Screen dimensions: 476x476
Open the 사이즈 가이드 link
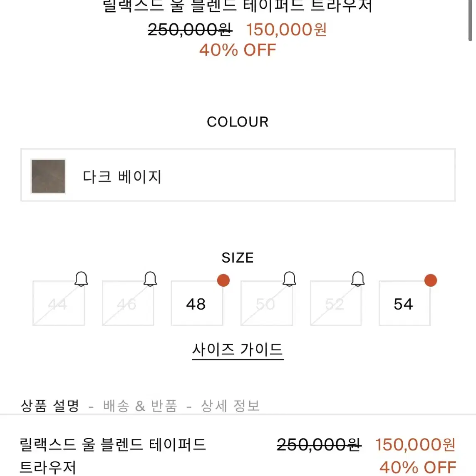(x=238, y=350)
